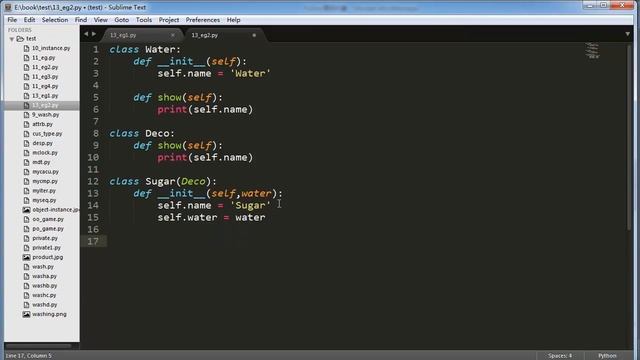Open the Find menu

[x=81, y=20]
